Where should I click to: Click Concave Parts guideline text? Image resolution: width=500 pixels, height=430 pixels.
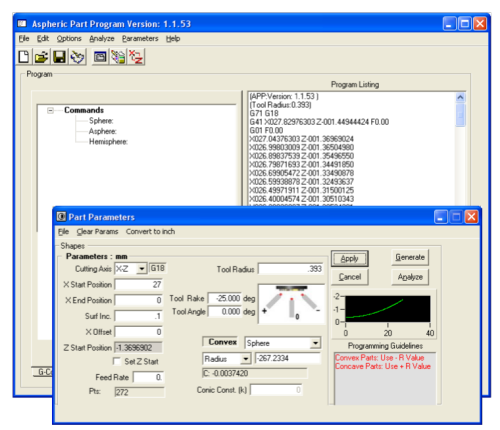[x=383, y=366]
